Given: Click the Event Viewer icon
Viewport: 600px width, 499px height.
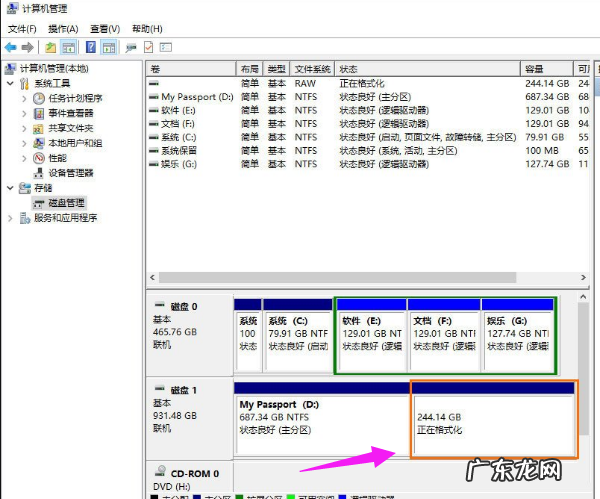Looking at the screenshot, I should tap(39, 113).
